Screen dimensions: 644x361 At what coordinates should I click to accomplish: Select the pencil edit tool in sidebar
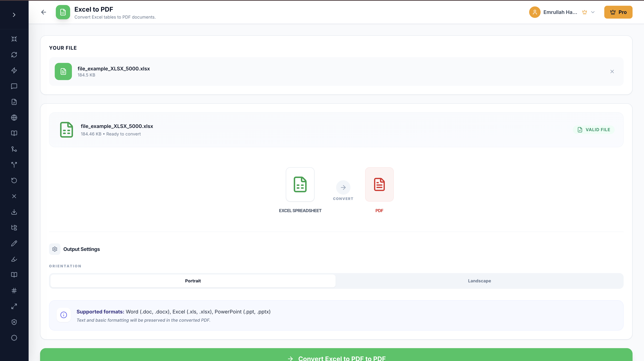(14, 243)
